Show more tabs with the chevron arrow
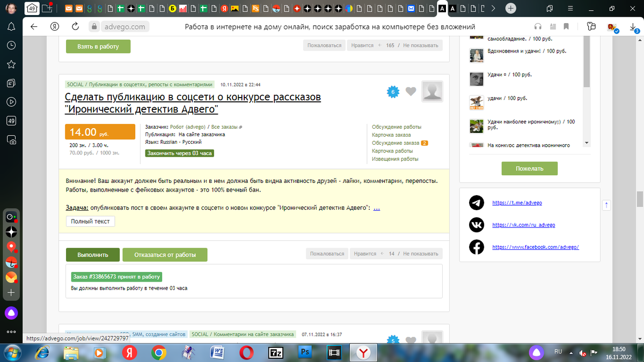Image resolution: width=644 pixels, height=362 pixels. [493, 8]
